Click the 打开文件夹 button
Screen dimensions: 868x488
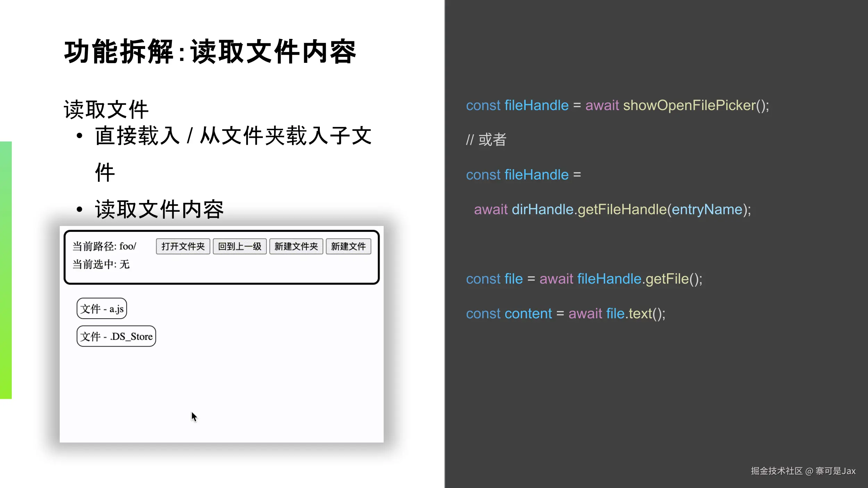183,246
